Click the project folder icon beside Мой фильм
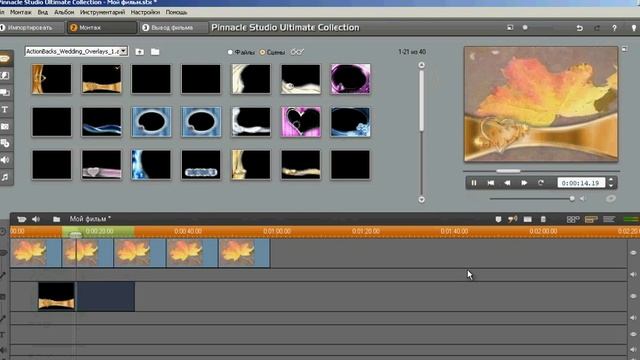 coord(56,219)
